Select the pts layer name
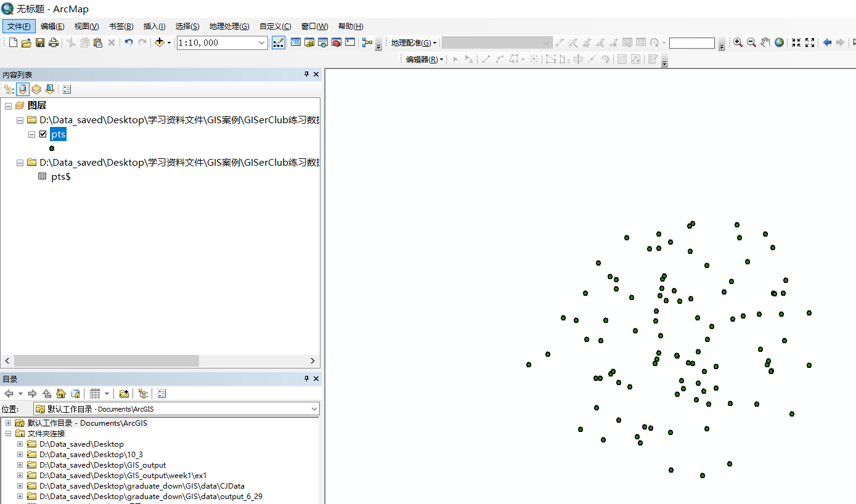This screenshot has height=504, width=856. pyautogui.click(x=58, y=134)
